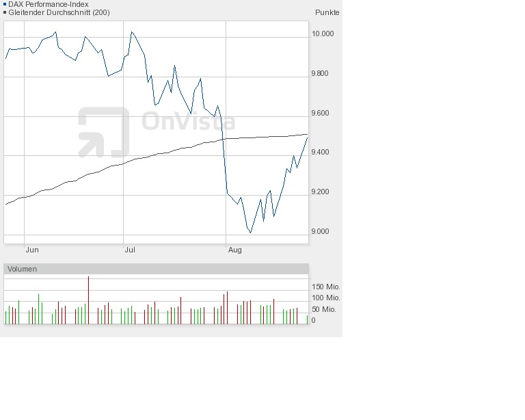
Task: Click the 9.600 price axis label
Action: 320,113
